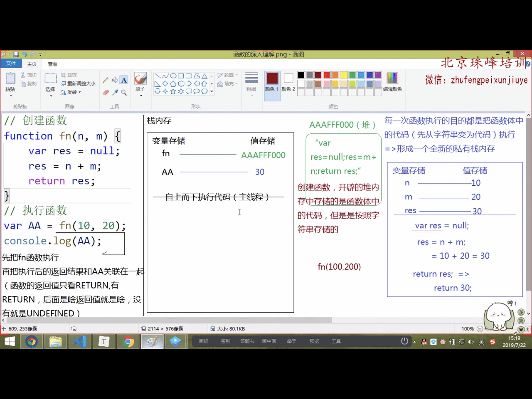Screen dimensions: 532x399
Task: Pick the black color swatch
Action: click(x=301, y=75)
